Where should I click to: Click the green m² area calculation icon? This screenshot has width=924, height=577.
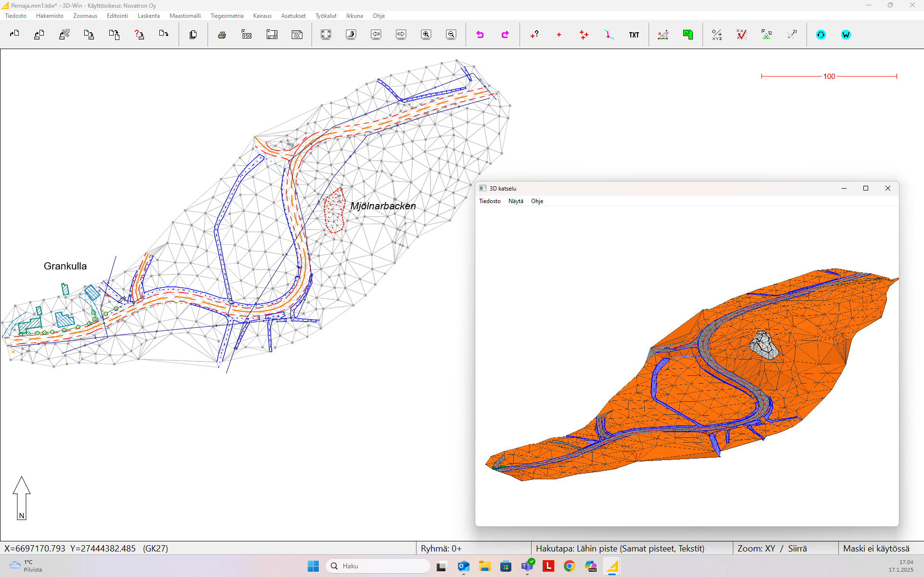(688, 35)
